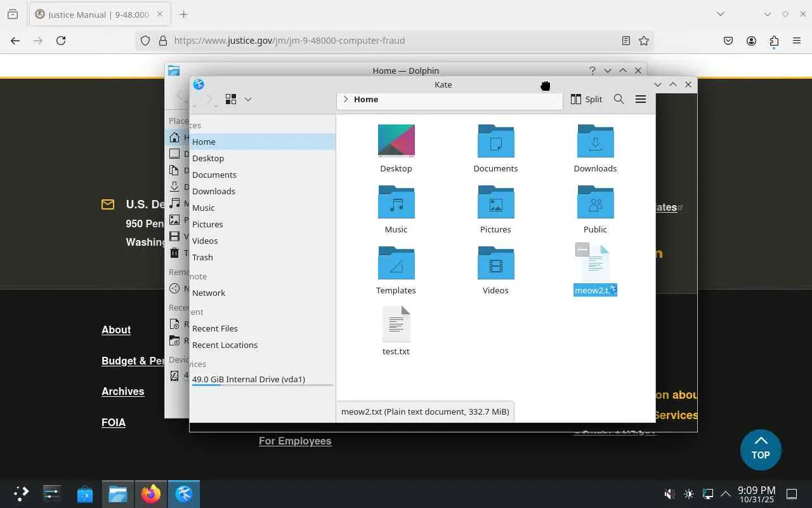Click the peek at desktop button

pyautogui.click(x=792, y=493)
